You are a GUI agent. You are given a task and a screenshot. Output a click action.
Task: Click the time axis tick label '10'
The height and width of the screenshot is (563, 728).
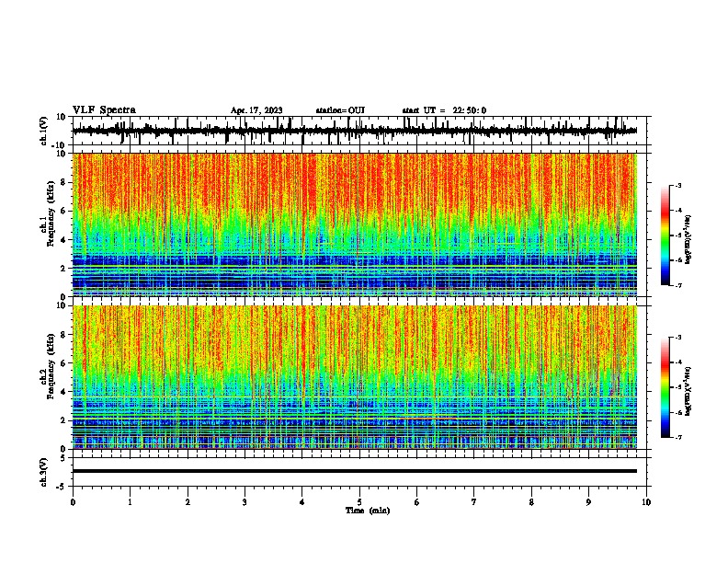tap(646, 502)
